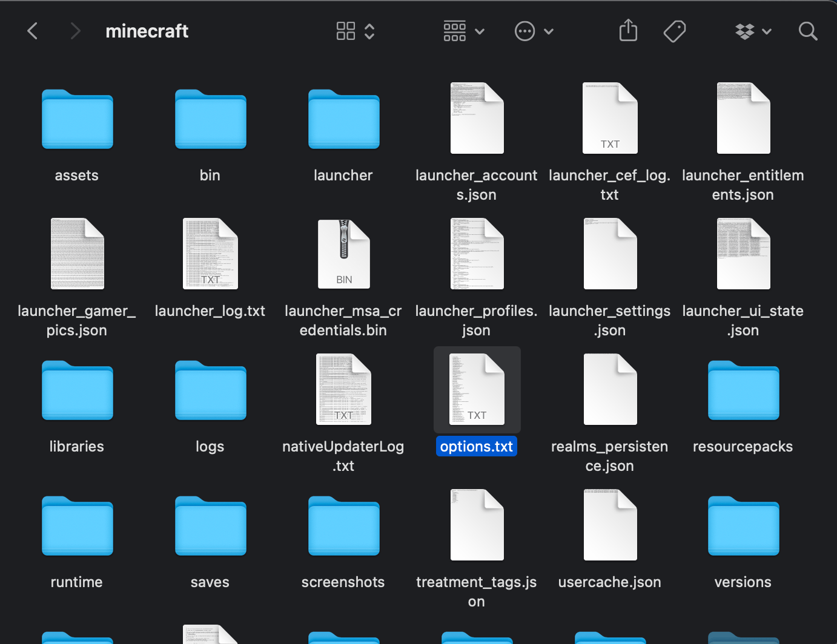Open the action ellipsis menu
The height and width of the screenshot is (644, 837).
pyautogui.click(x=534, y=31)
